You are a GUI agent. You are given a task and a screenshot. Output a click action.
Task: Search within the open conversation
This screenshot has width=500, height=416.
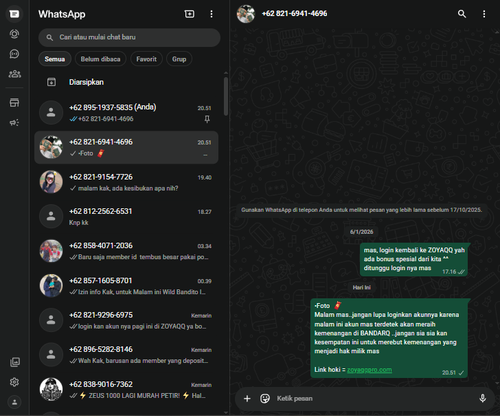click(462, 14)
